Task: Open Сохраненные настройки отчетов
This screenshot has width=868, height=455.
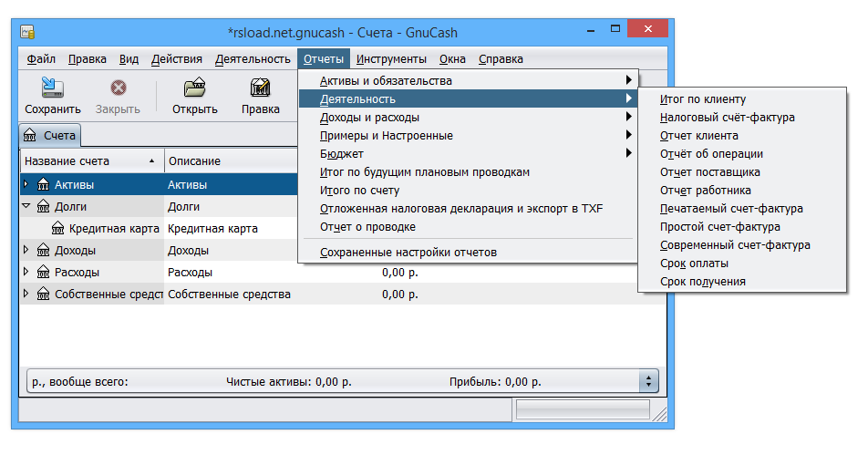Action: (469, 252)
